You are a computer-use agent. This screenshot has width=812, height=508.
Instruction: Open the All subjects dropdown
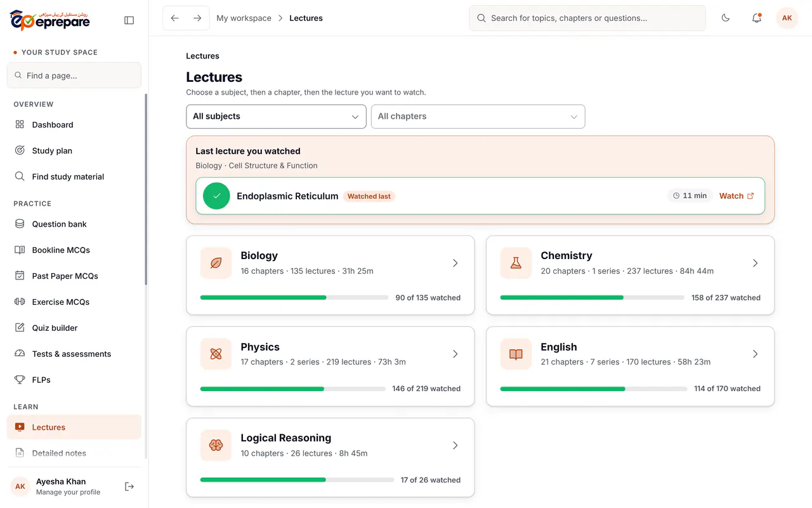click(x=276, y=117)
